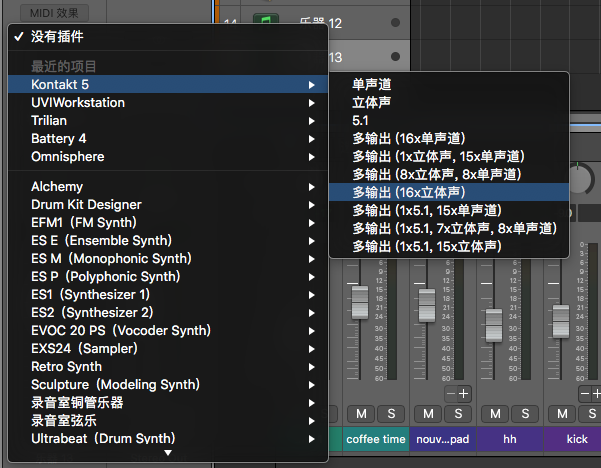Image resolution: width=601 pixels, height=468 pixels.
Task: Adjust the pan knob on right strip
Action: (581, 179)
